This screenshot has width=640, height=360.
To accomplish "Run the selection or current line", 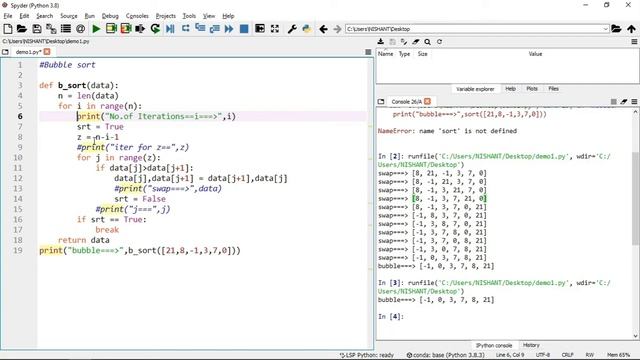I will pos(140,29).
